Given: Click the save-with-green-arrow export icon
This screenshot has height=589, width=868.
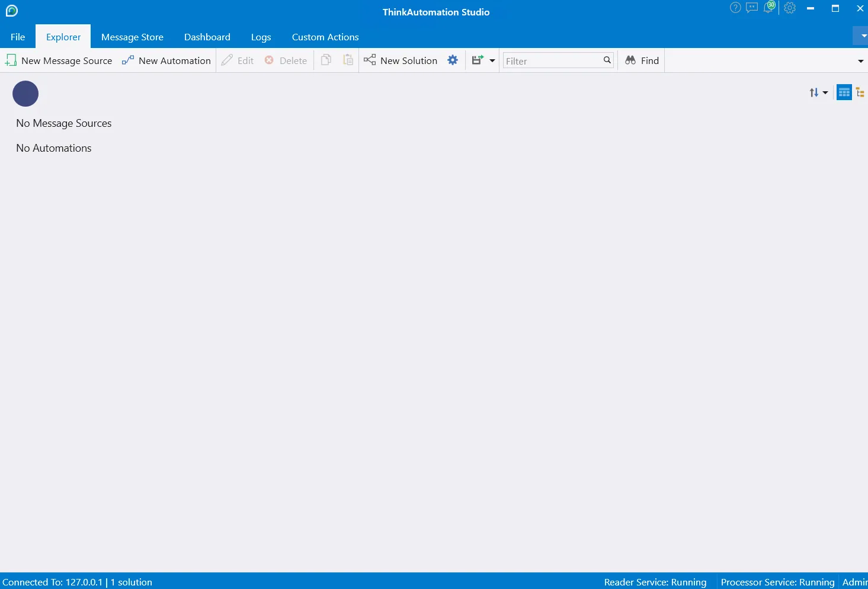Looking at the screenshot, I should 478,60.
